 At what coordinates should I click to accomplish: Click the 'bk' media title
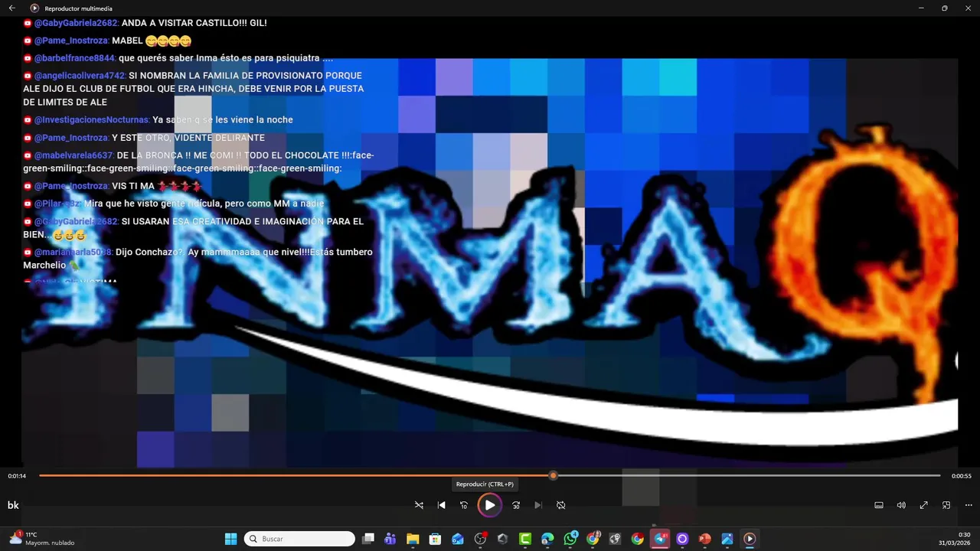pos(13,505)
